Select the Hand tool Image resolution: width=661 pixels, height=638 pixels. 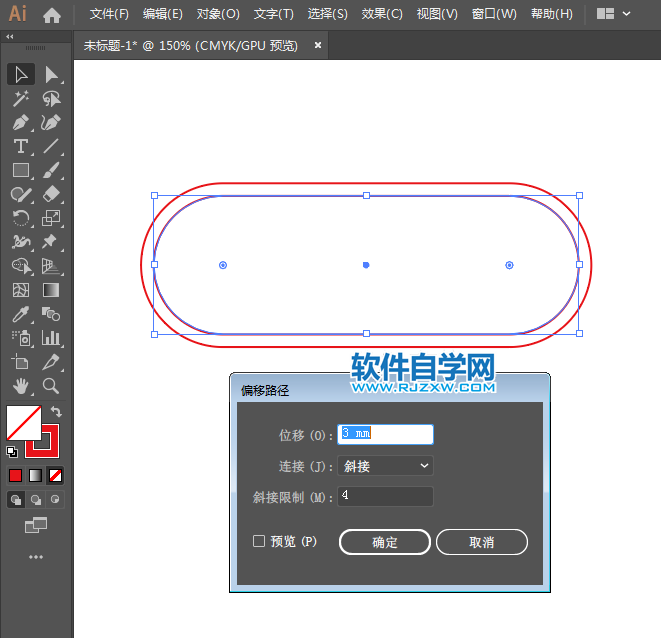click(21, 386)
